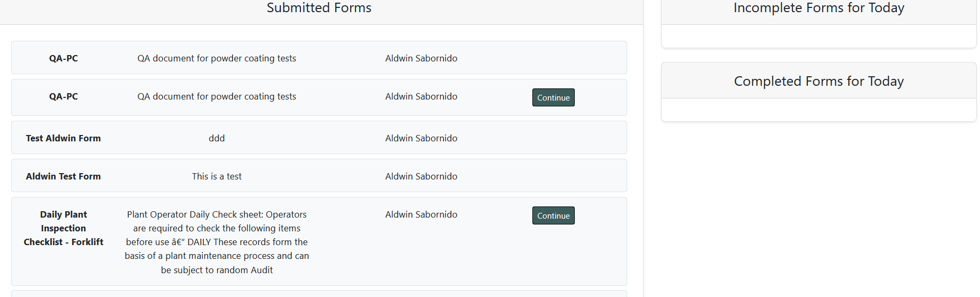Select the Test Aldwin Form title

[x=63, y=138]
